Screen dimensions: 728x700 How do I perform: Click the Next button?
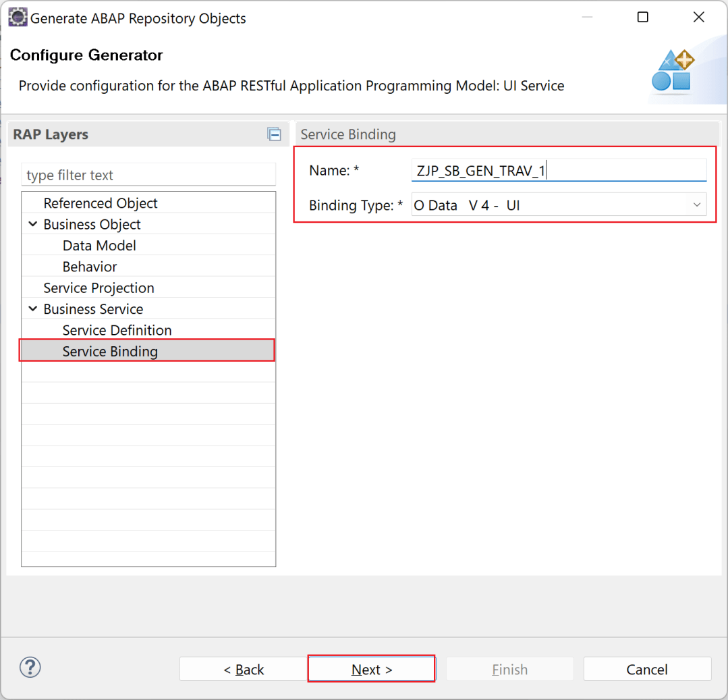(x=371, y=669)
